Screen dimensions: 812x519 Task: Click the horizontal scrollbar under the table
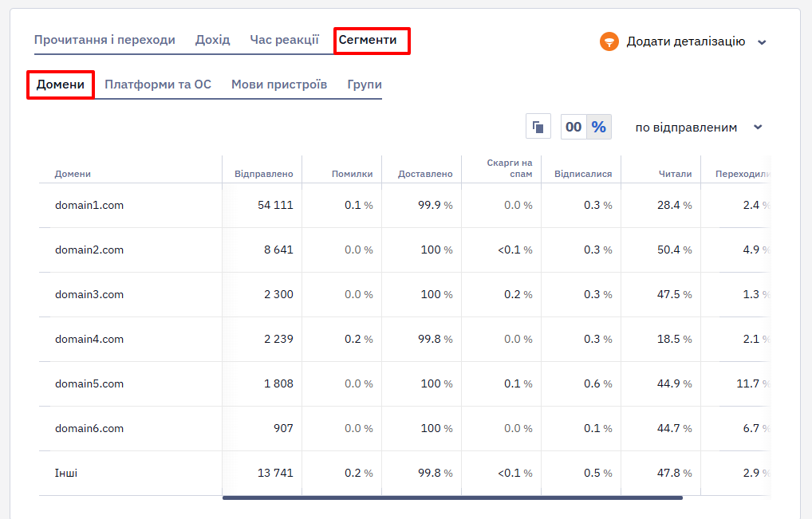pyautogui.click(x=452, y=497)
